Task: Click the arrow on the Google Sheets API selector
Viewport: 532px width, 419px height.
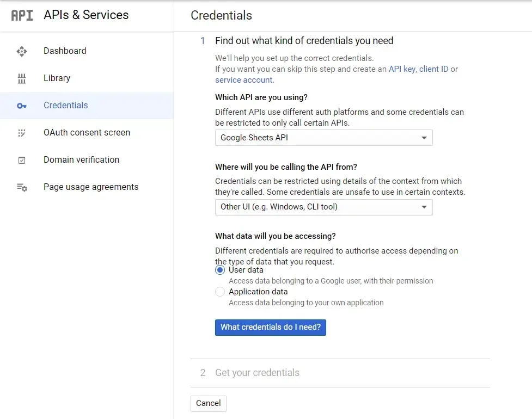Action: pos(424,138)
